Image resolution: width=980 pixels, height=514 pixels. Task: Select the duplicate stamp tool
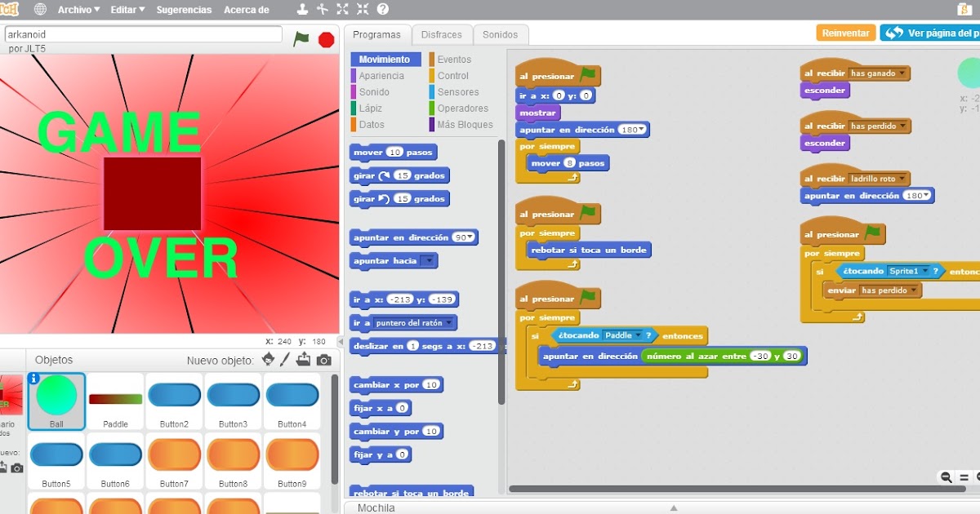(302, 9)
